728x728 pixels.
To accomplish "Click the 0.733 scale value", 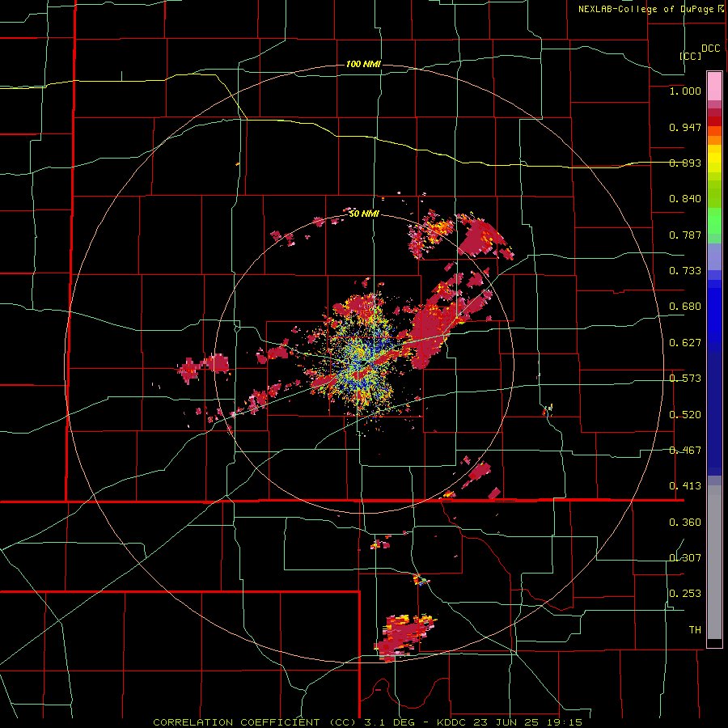I will click(x=685, y=271).
